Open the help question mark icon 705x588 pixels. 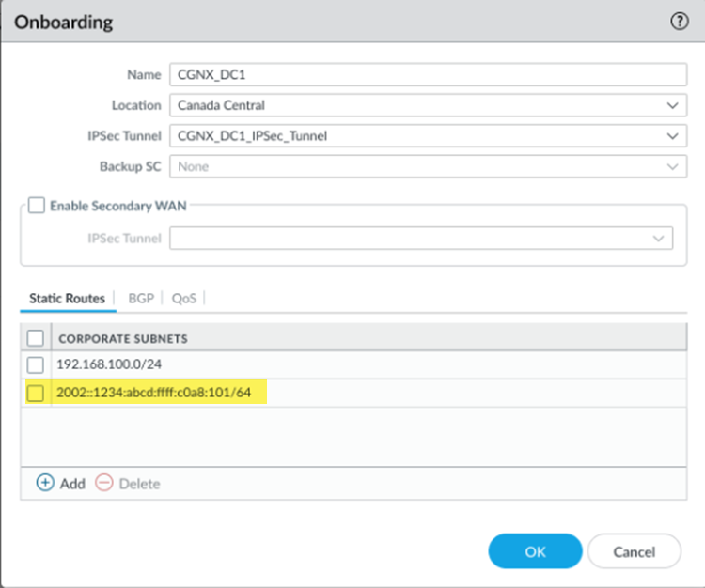tap(680, 23)
